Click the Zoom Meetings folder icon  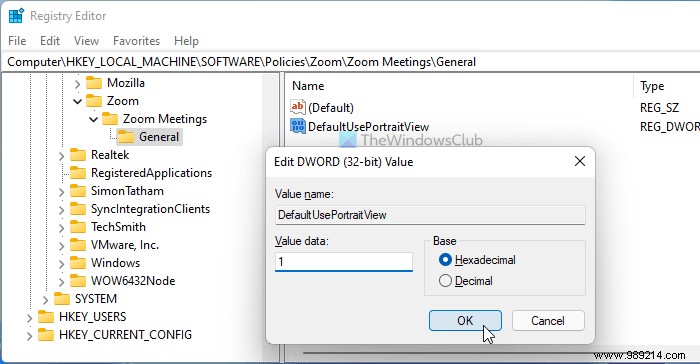tap(110, 119)
